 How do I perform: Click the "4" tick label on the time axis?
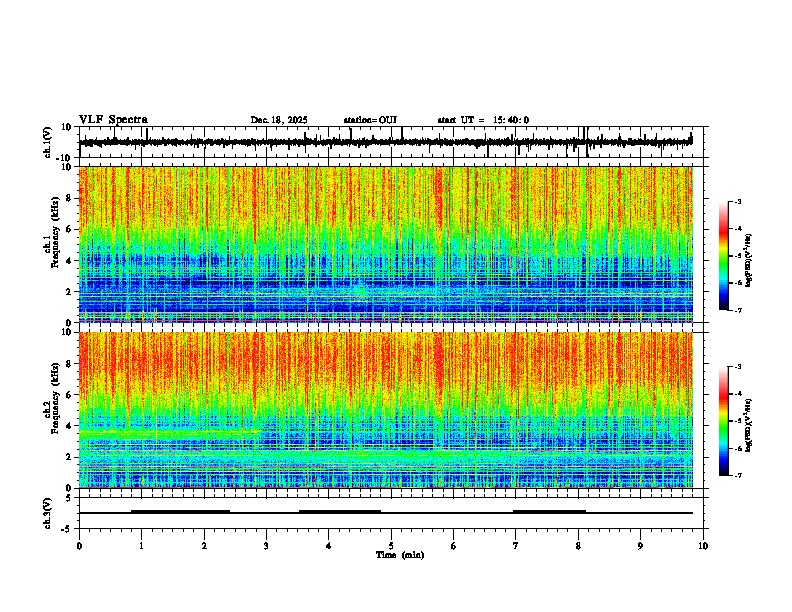pos(329,546)
